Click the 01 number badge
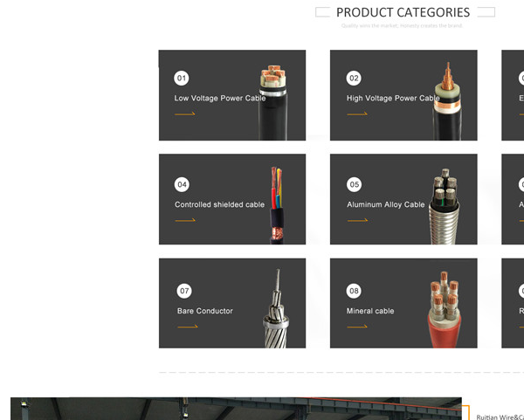524x420 pixels. [x=182, y=79]
